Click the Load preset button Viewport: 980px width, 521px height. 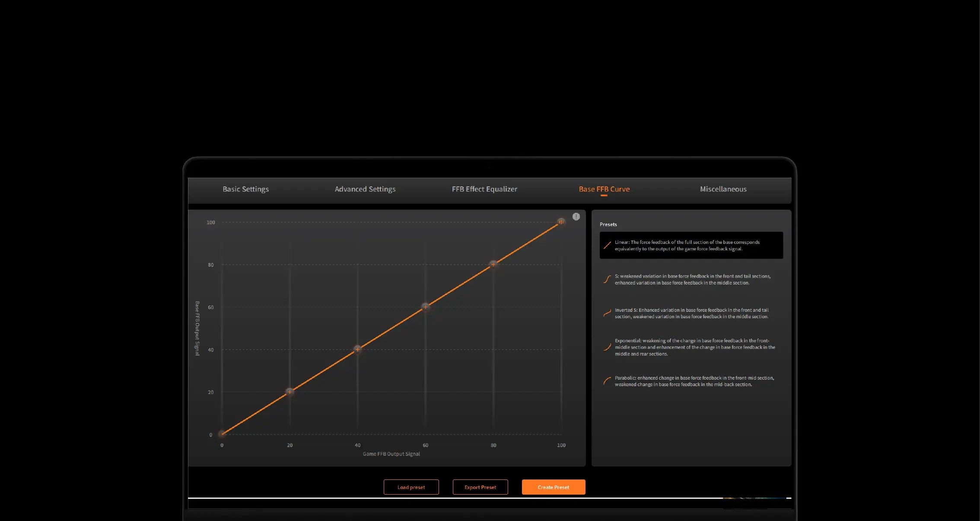411,487
